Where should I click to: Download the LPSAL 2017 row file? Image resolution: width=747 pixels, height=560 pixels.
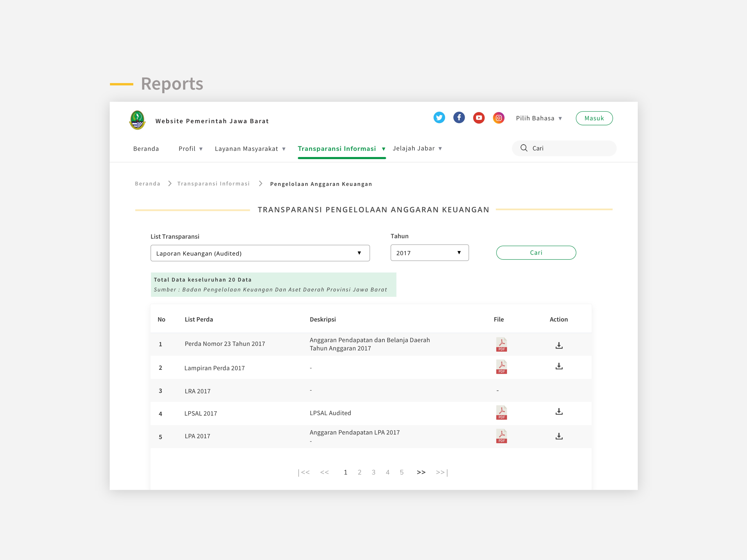559,411
